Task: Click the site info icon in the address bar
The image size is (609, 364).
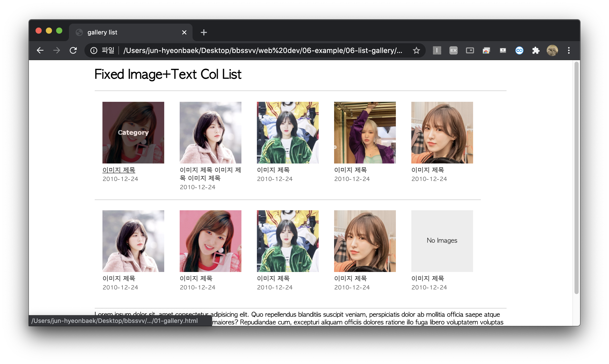Action: click(x=94, y=50)
